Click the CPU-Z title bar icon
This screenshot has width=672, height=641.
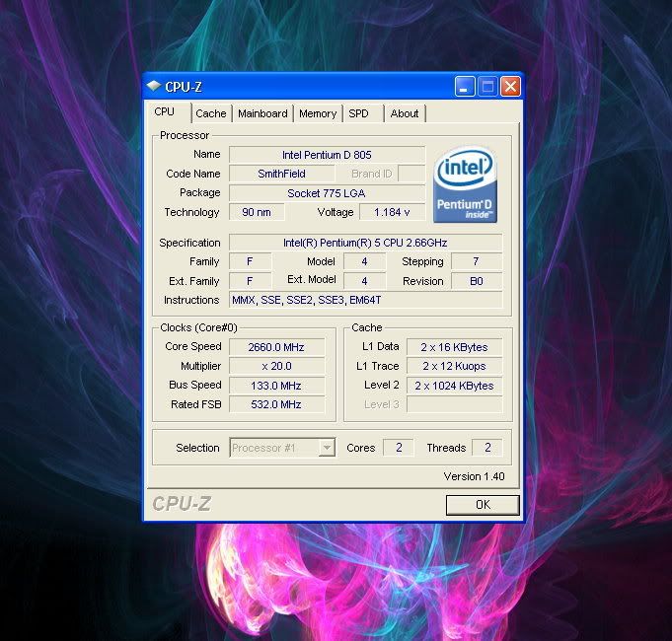click(154, 87)
